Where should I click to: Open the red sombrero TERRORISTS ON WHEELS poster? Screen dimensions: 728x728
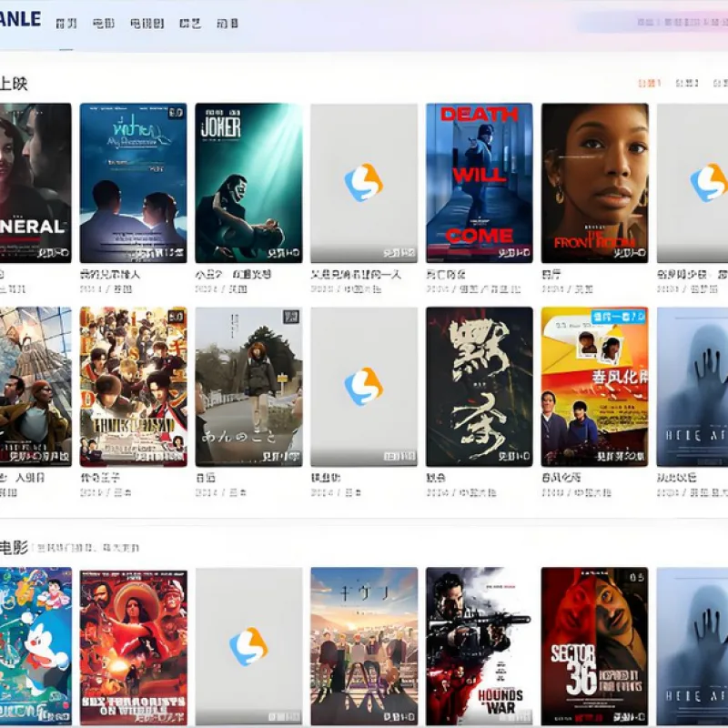[x=133, y=646]
